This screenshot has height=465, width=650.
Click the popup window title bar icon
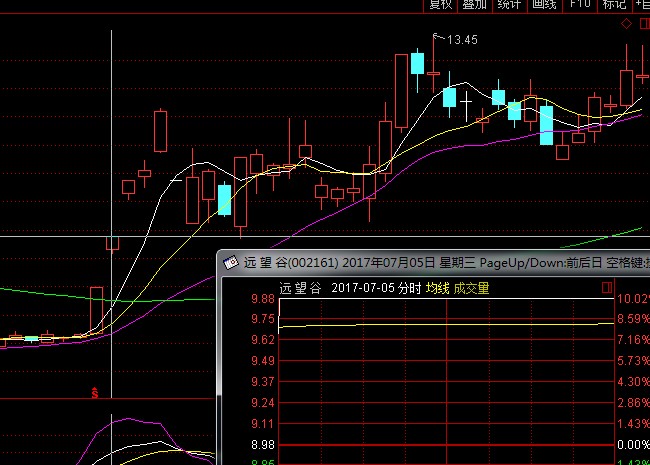pos(230,263)
